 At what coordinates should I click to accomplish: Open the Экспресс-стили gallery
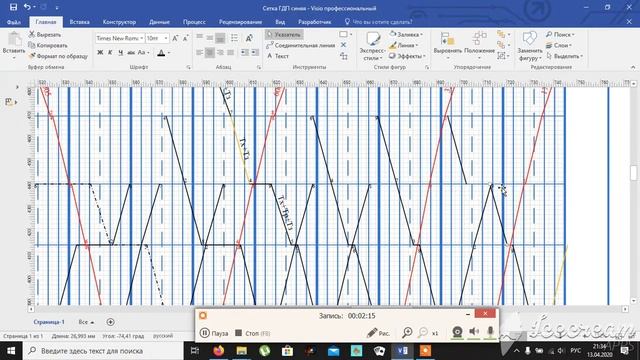[x=372, y=46]
